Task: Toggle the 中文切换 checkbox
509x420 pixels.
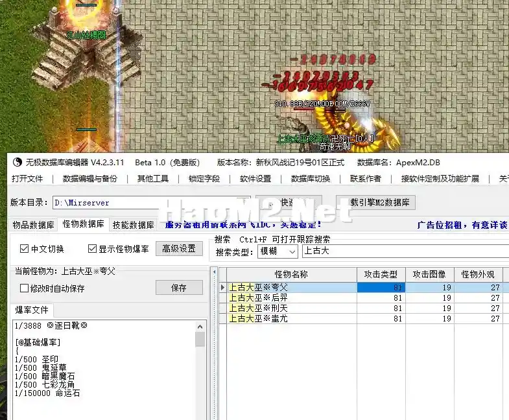Action: click(25, 249)
